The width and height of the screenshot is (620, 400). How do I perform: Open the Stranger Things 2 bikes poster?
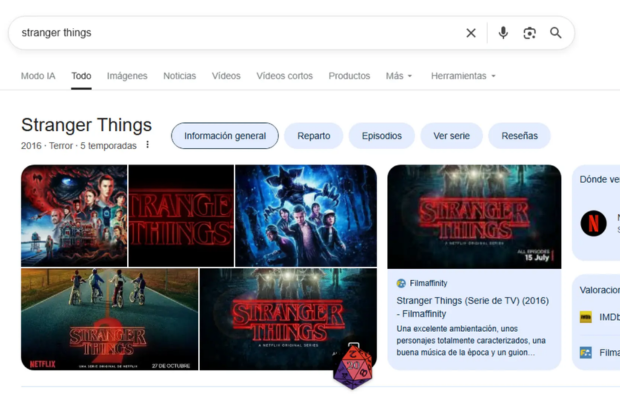[110, 319]
